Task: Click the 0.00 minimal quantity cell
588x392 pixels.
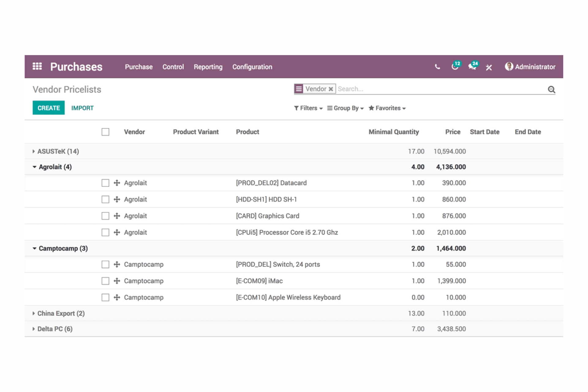Action: [x=418, y=297]
